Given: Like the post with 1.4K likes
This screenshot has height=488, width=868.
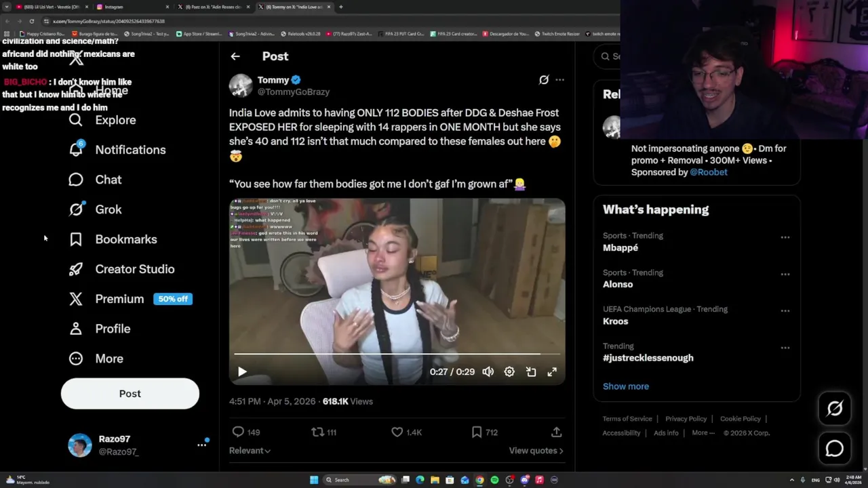Looking at the screenshot, I should (397, 432).
